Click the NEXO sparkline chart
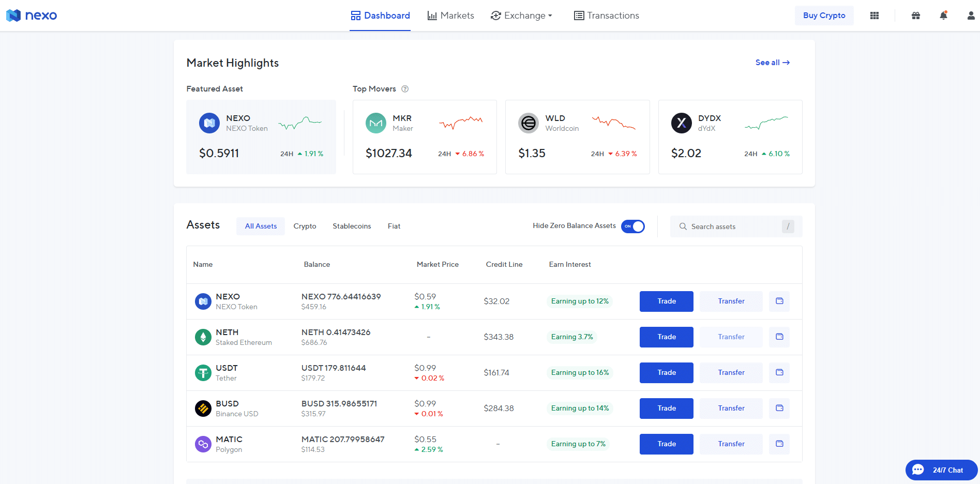This screenshot has width=980, height=484. (x=300, y=123)
